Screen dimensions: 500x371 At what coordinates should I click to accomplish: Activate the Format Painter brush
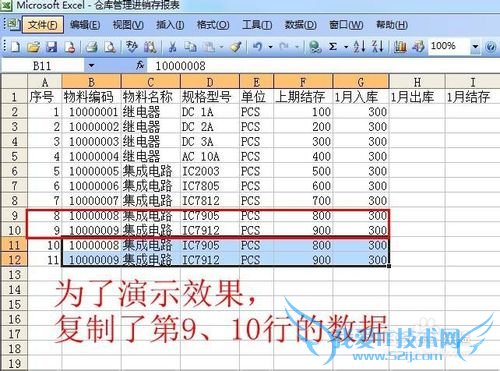[236, 47]
